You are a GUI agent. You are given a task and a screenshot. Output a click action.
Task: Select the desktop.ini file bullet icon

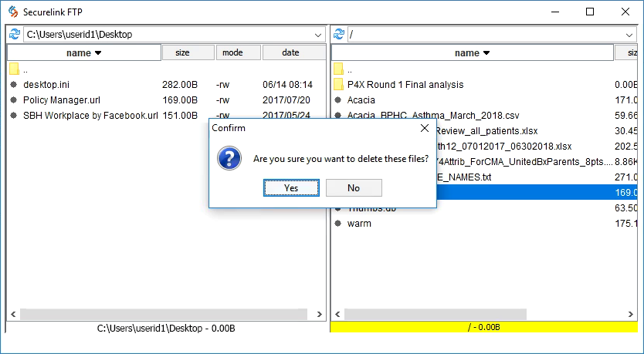pyautogui.click(x=14, y=84)
